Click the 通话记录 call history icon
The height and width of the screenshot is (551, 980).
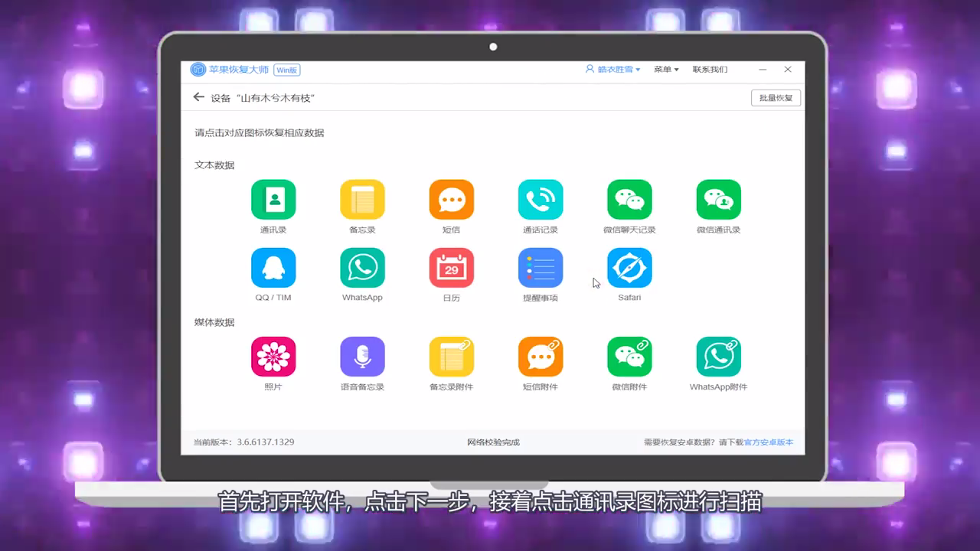(x=540, y=199)
